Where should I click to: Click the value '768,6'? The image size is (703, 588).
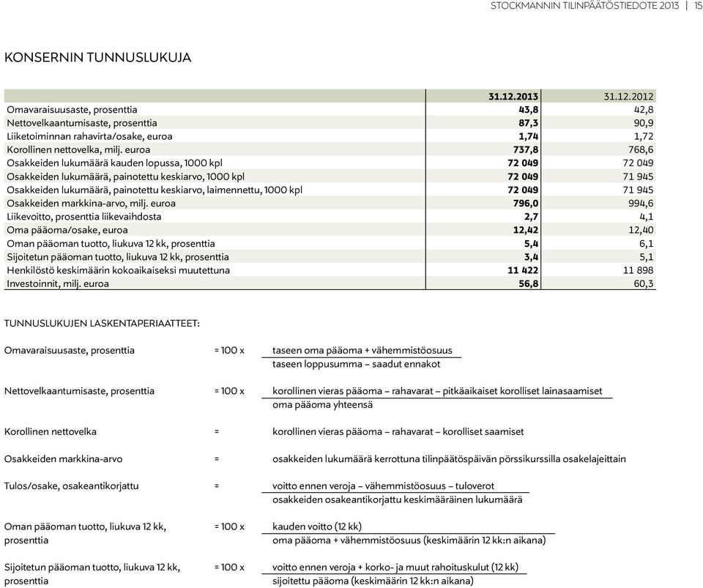tap(641, 150)
